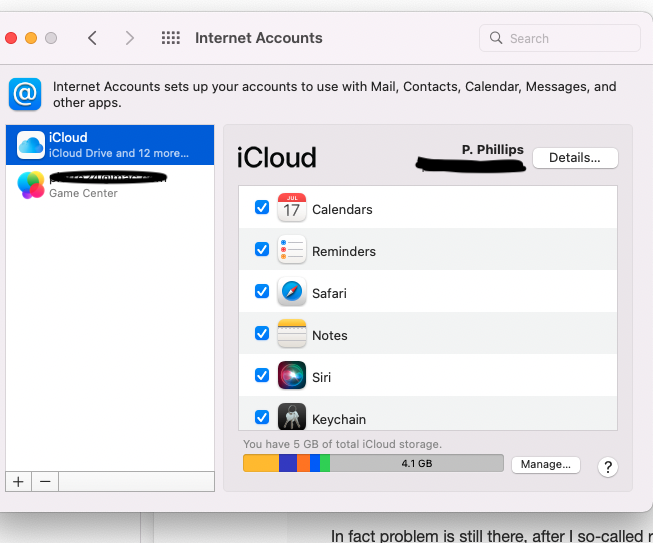
Task: Toggle the Siri checkbox
Action: [262, 375]
